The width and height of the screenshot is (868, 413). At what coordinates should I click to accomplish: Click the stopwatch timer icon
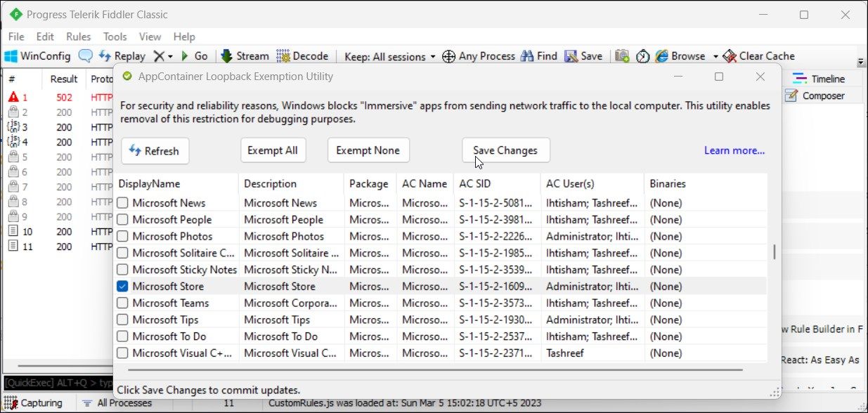point(642,56)
